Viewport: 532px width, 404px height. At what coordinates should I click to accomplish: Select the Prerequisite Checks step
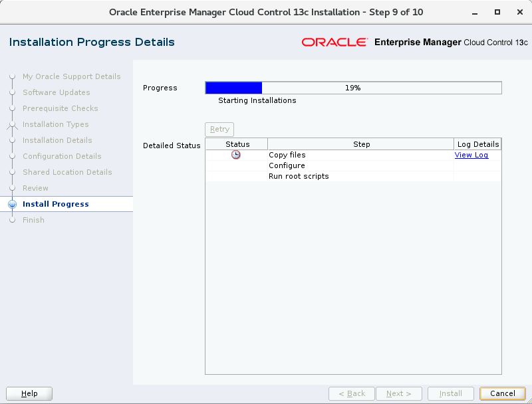(61, 108)
